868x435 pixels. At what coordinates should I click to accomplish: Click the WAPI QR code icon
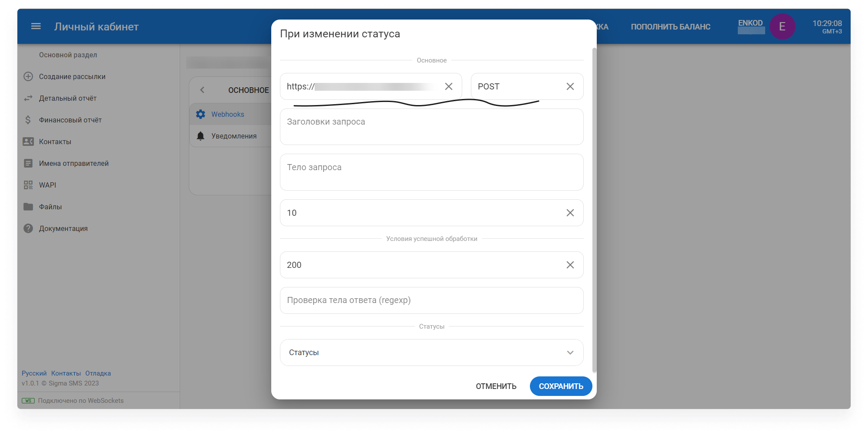click(x=28, y=185)
